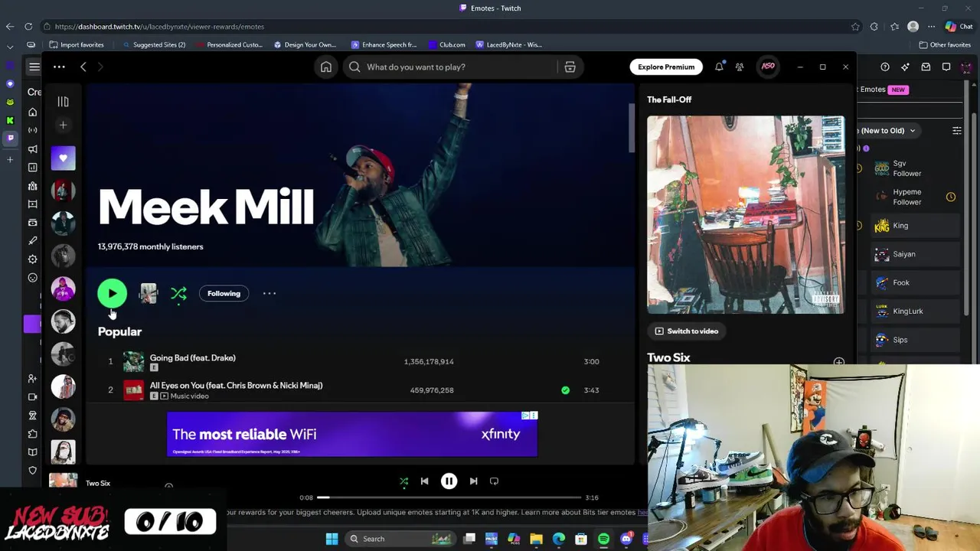The image size is (980, 551).
Task: Open Club.com bookmark
Action: tap(447, 44)
